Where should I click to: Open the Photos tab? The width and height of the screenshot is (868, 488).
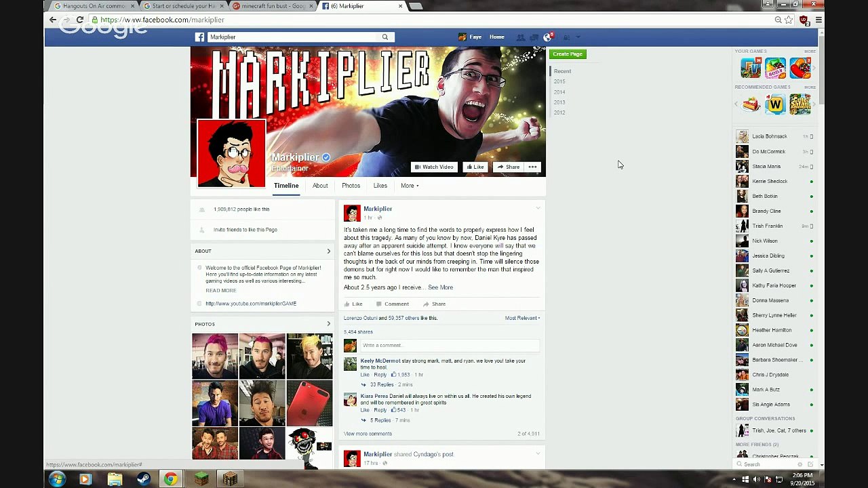(351, 186)
